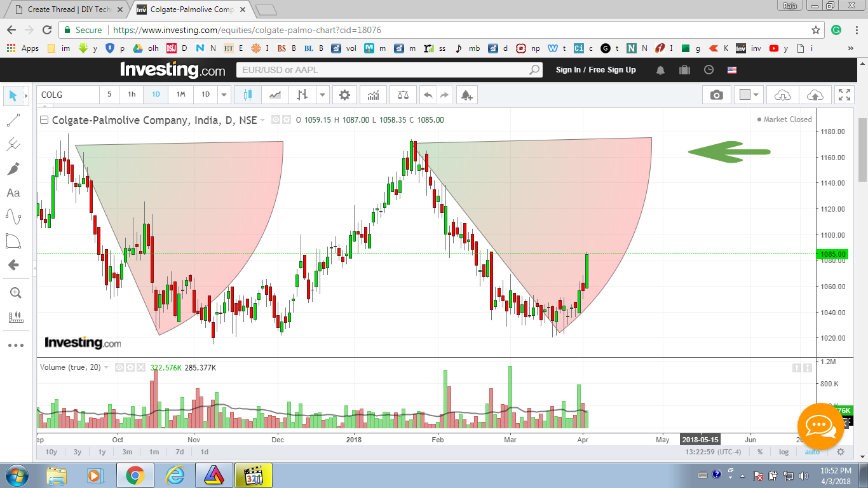Screen dimensions: 868x488
Task: Open the measure ruler tool
Action: click(15, 316)
